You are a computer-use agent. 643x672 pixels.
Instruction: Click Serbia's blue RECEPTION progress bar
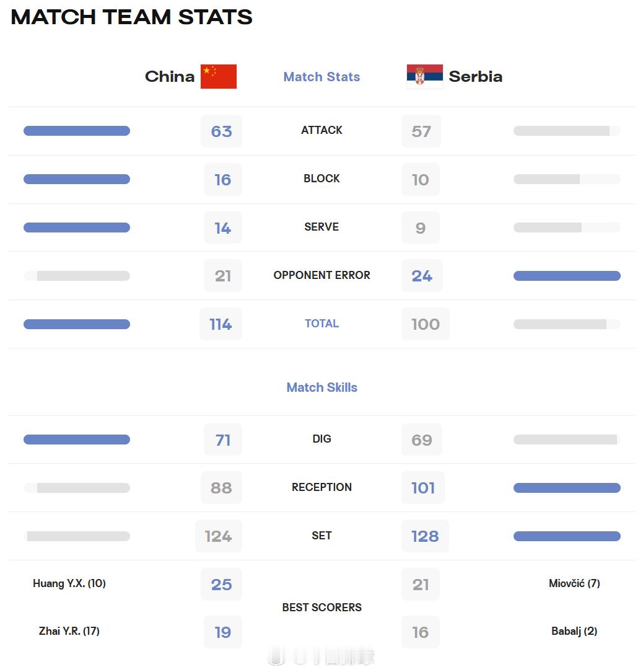(567, 488)
